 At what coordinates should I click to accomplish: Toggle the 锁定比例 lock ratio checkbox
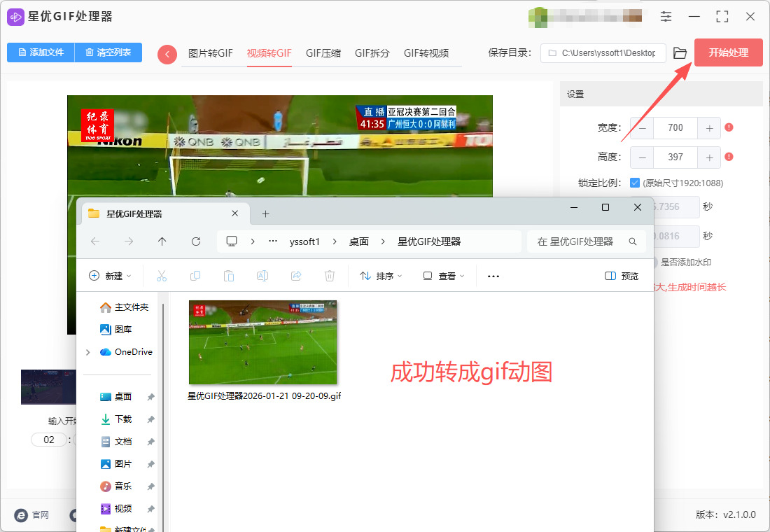click(634, 183)
